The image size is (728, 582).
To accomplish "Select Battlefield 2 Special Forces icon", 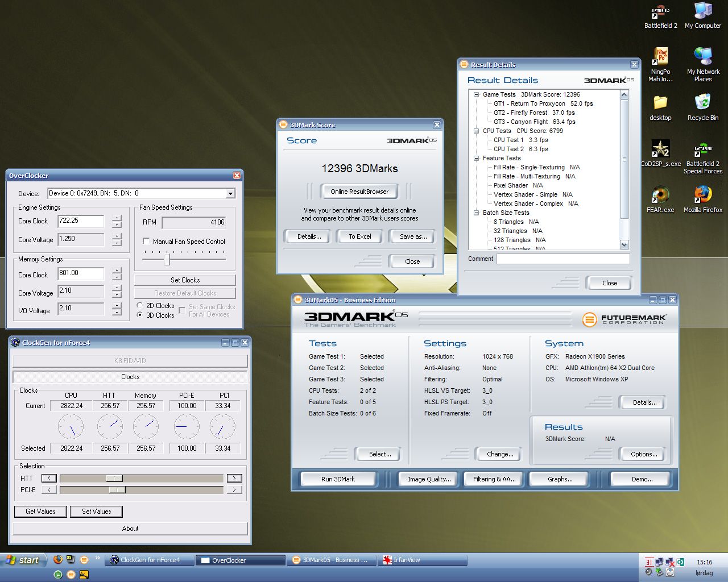I will pos(703,158).
